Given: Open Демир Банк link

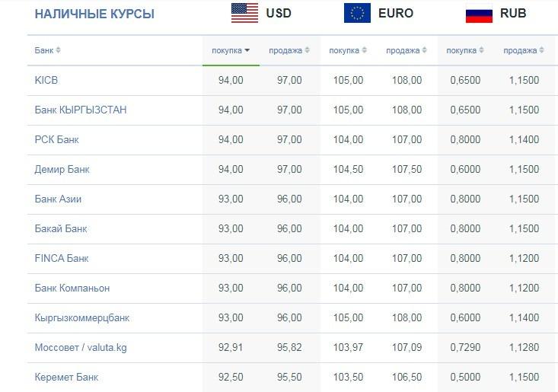Looking at the screenshot, I should (62, 169).
